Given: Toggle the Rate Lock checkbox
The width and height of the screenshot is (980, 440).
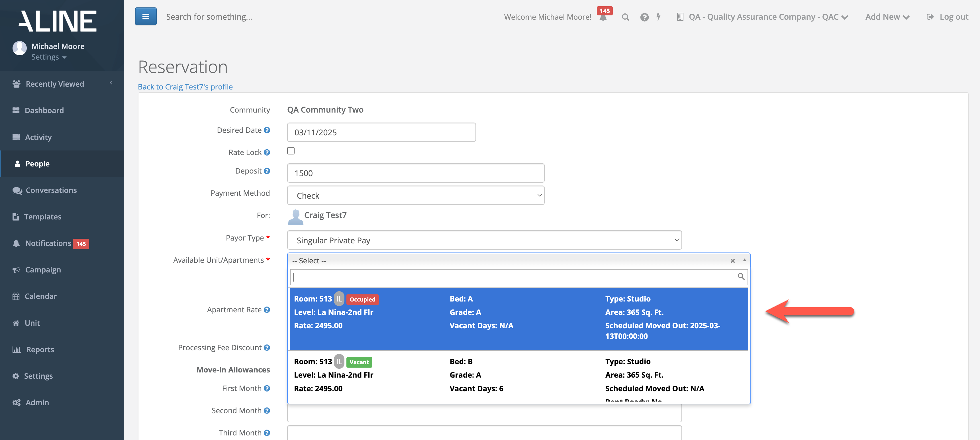Looking at the screenshot, I should click(x=291, y=151).
